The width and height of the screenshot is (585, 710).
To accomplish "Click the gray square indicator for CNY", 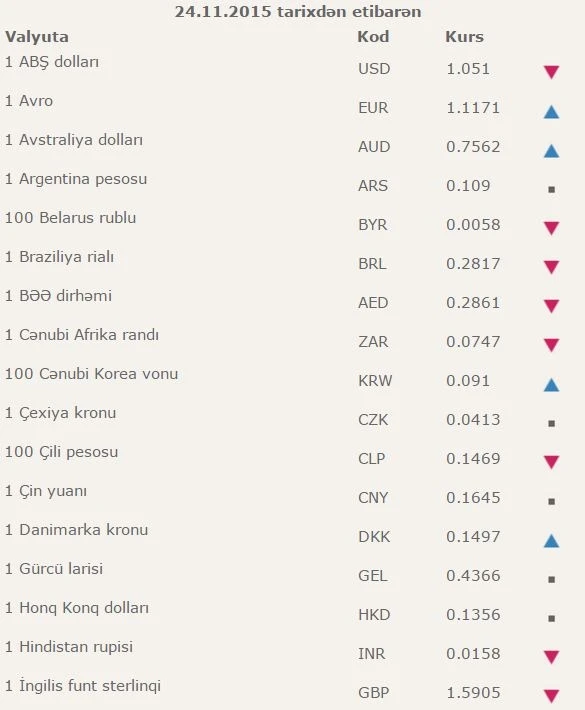I will [551, 501].
